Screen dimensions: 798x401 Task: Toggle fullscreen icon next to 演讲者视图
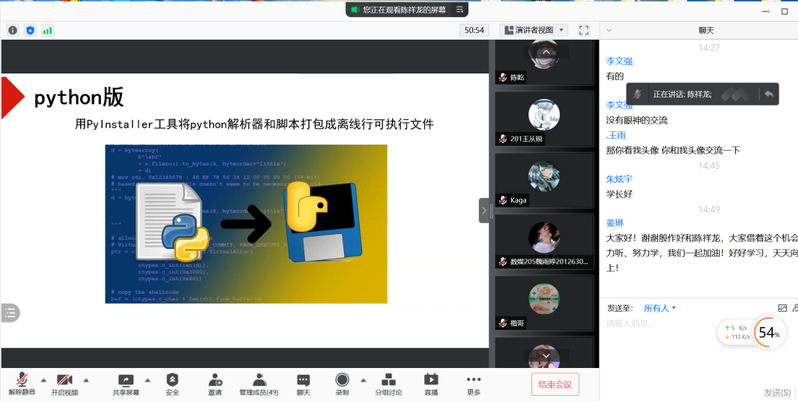[x=584, y=30]
